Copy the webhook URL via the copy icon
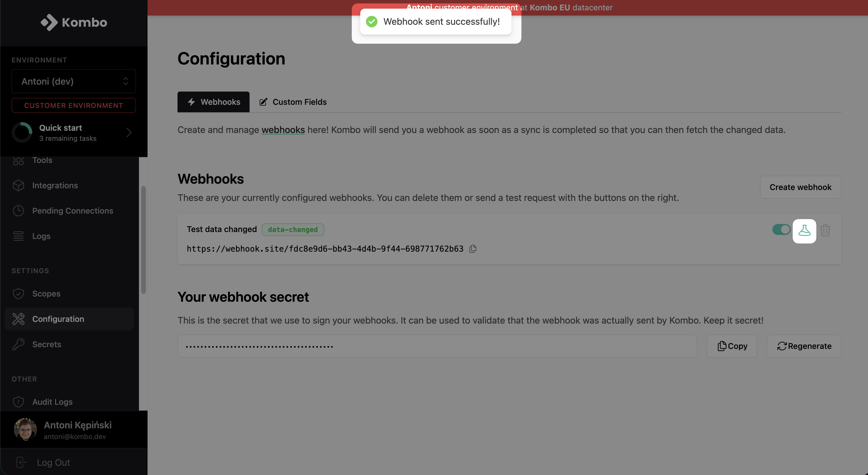The width and height of the screenshot is (868, 475). point(472,248)
